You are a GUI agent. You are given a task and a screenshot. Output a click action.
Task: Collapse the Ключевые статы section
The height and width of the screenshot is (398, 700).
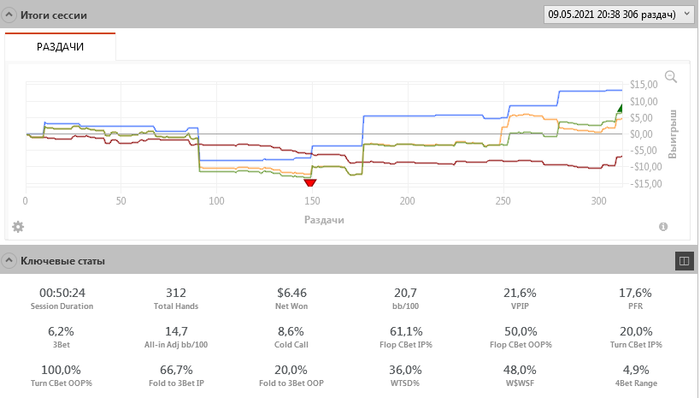[8, 261]
